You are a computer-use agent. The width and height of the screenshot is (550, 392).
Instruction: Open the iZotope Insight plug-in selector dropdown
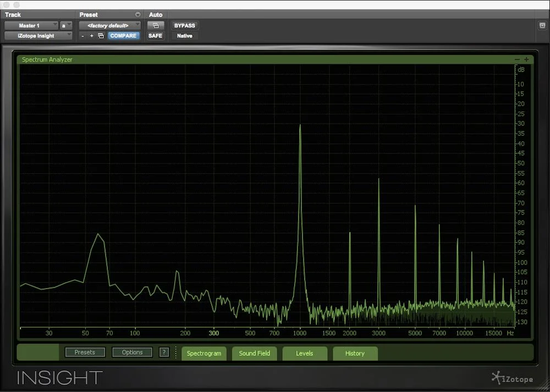coord(38,36)
